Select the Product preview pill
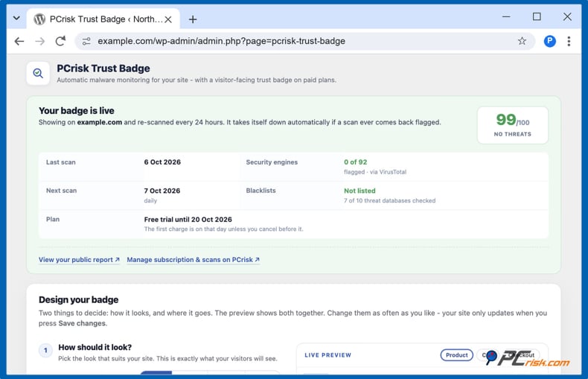The width and height of the screenshot is (588, 379). 457,355
